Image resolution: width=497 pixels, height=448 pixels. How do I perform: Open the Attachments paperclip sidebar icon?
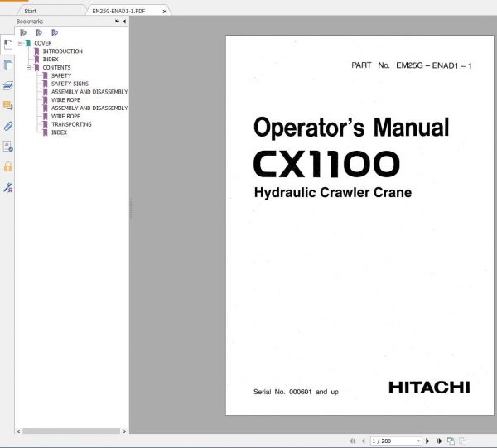coord(8,126)
